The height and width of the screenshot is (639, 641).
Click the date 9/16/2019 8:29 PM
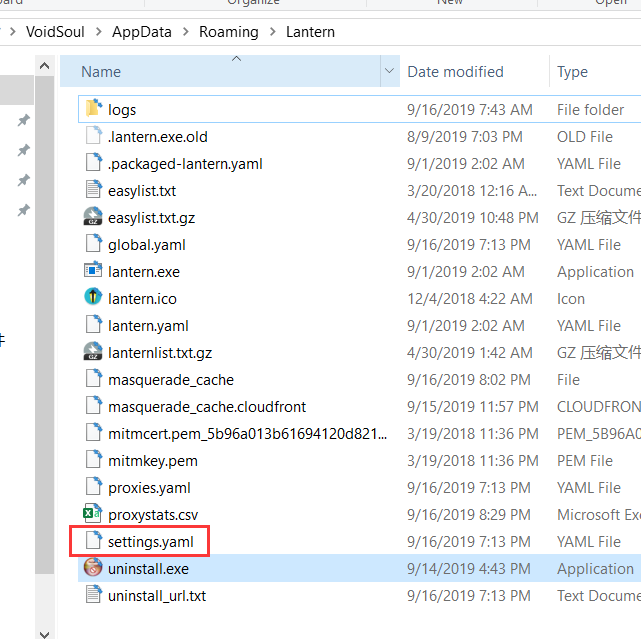point(469,514)
